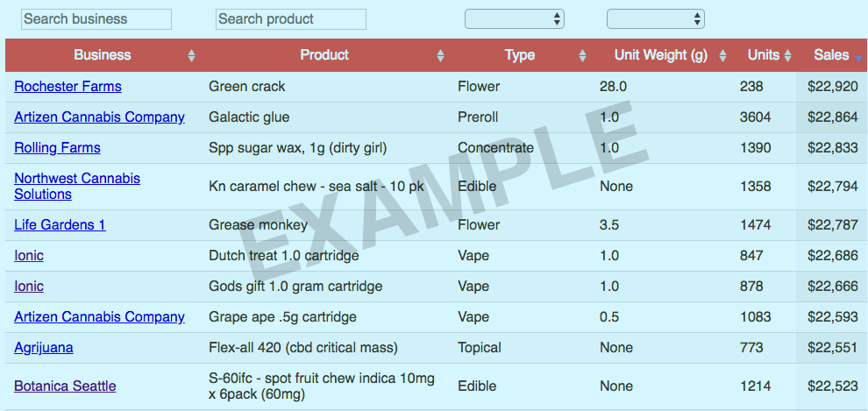Open the filter dropdown above Unit Weight column
Viewport: 868px width, 411px height.
pos(656,18)
